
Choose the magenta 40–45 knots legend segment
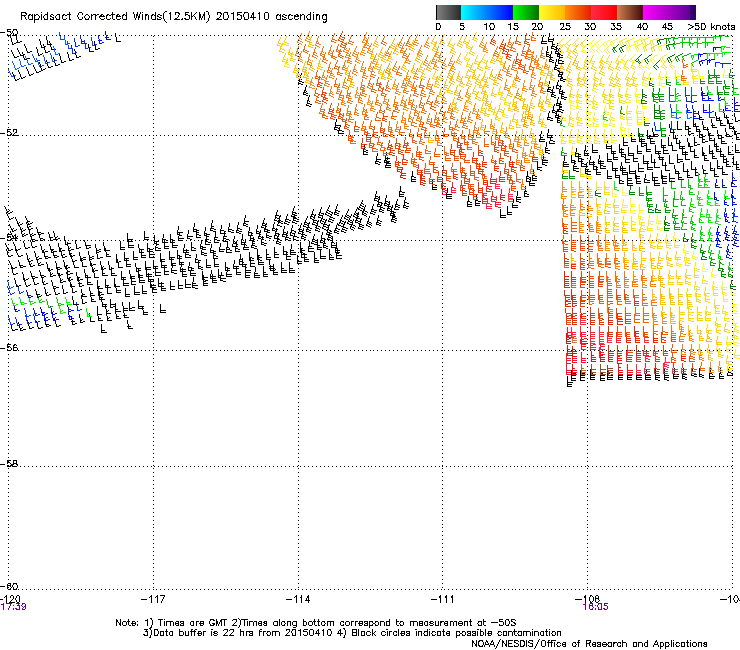(656, 12)
